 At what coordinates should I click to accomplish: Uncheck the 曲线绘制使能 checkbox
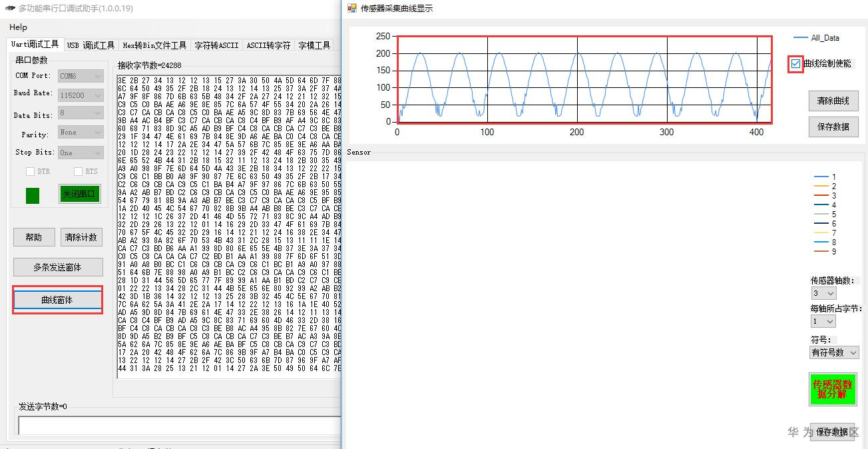click(x=795, y=63)
